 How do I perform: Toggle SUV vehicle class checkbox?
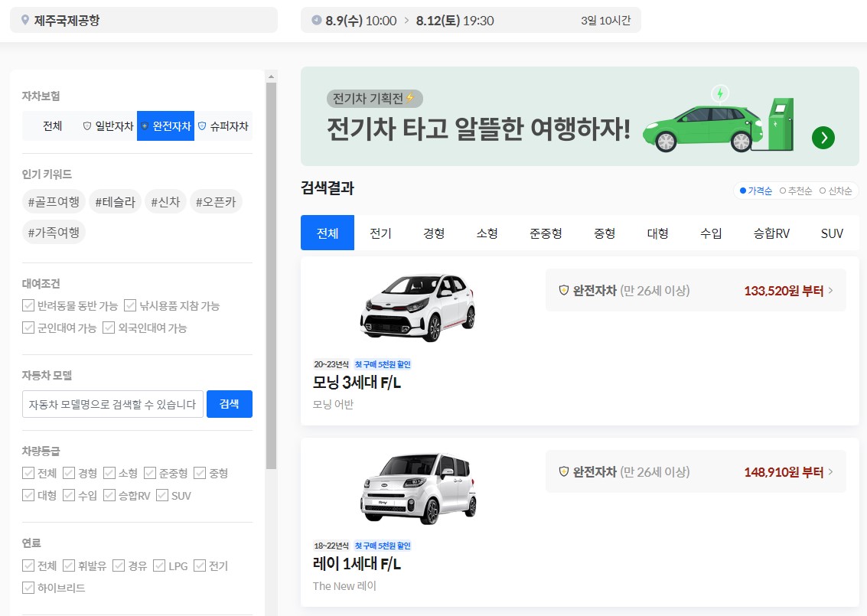click(x=162, y=495)
